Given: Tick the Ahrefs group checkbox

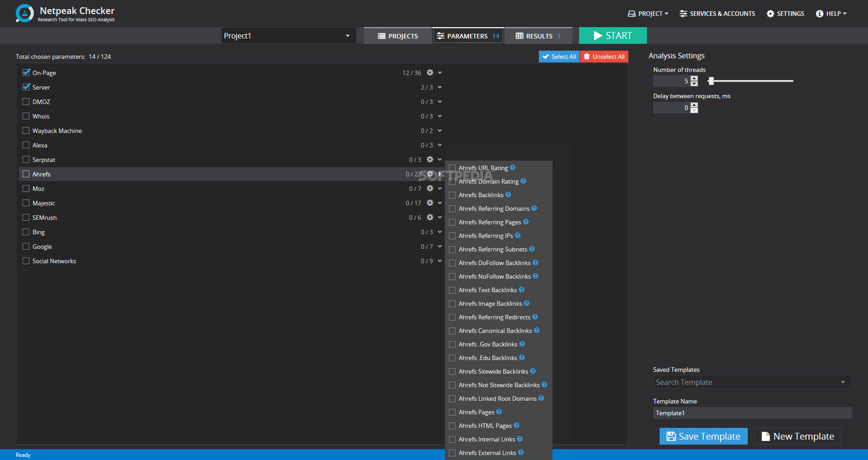Looking at the screenshot, I should [x=26, y=174].
